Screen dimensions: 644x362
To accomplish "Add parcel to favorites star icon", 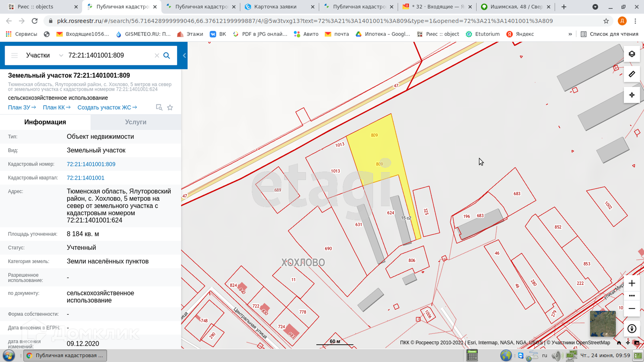I will click(x=170, y=108).
